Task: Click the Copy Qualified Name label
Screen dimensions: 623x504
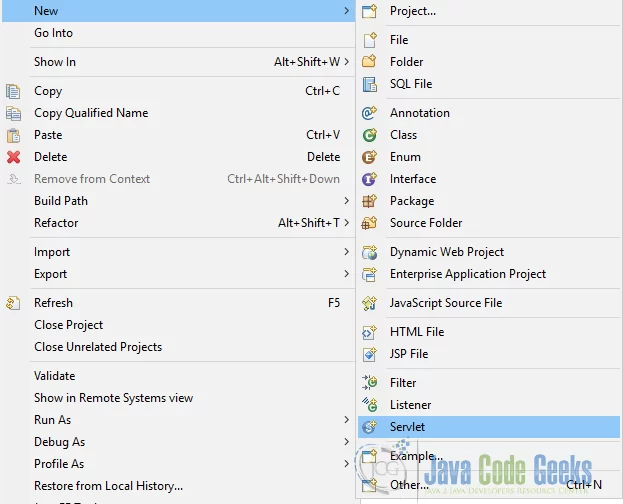Action: [x=91, y=113]
